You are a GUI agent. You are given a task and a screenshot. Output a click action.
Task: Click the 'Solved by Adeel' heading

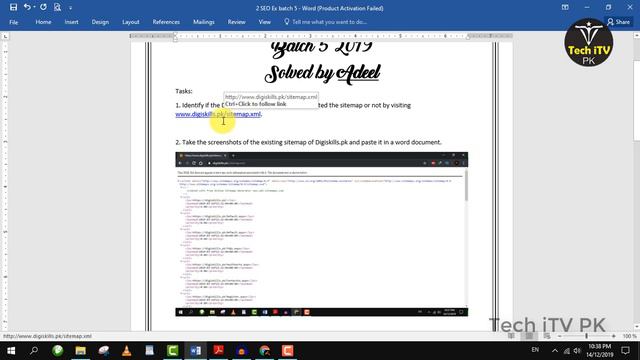click(322, 73)
